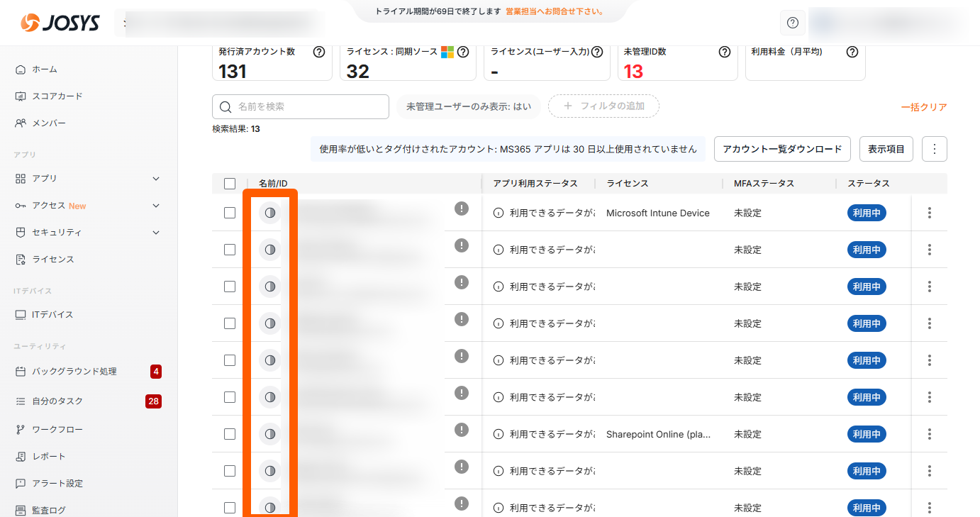Screen dimensions: 980x517
Task: Check the checkbox of the first account row
Action: [x=230, y=213]
